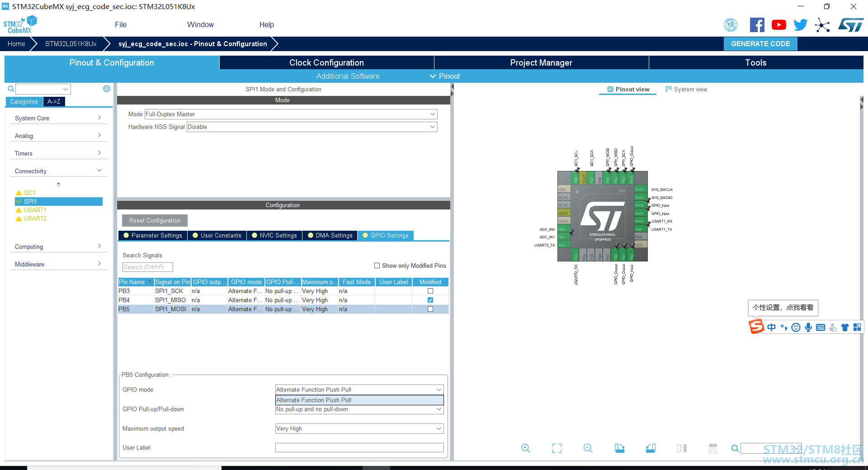The width and height of the screenshot is (868, 470).
Task: Open the Sogou emoji panel
Action: 796,327
